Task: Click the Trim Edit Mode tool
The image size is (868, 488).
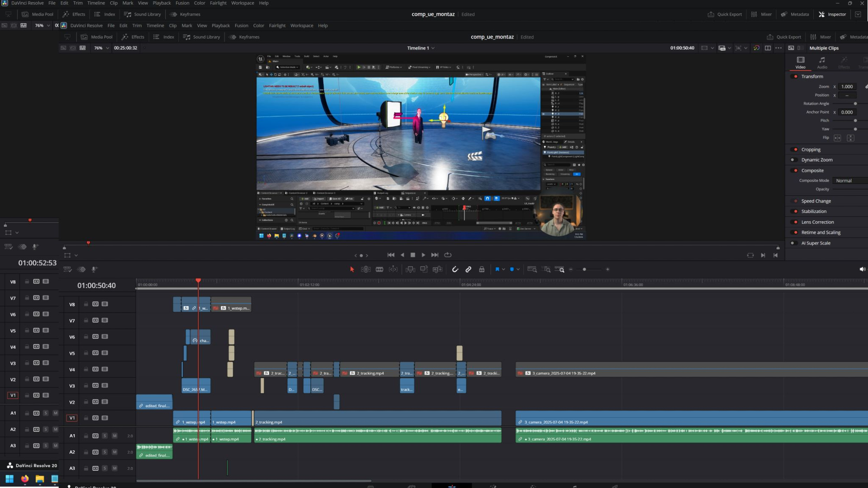Action: 366,269
